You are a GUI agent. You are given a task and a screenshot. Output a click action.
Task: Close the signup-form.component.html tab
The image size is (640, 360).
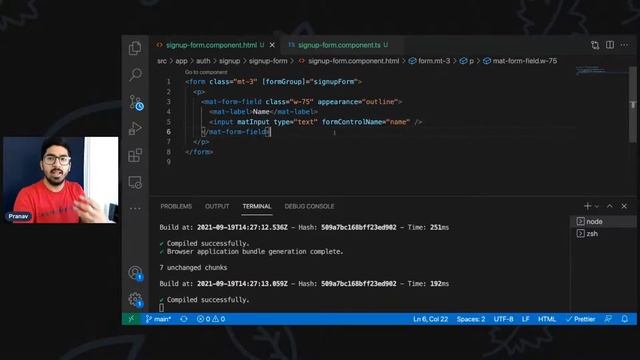click(272, 45)
